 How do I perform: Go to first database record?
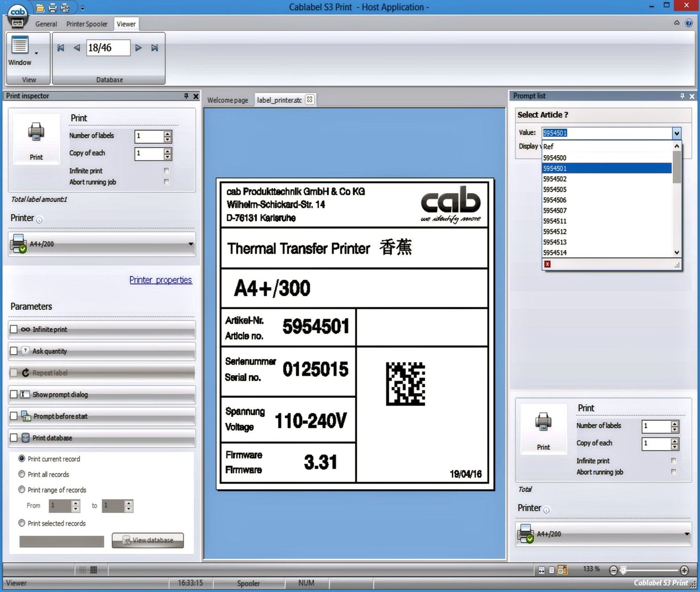(61, 48)
